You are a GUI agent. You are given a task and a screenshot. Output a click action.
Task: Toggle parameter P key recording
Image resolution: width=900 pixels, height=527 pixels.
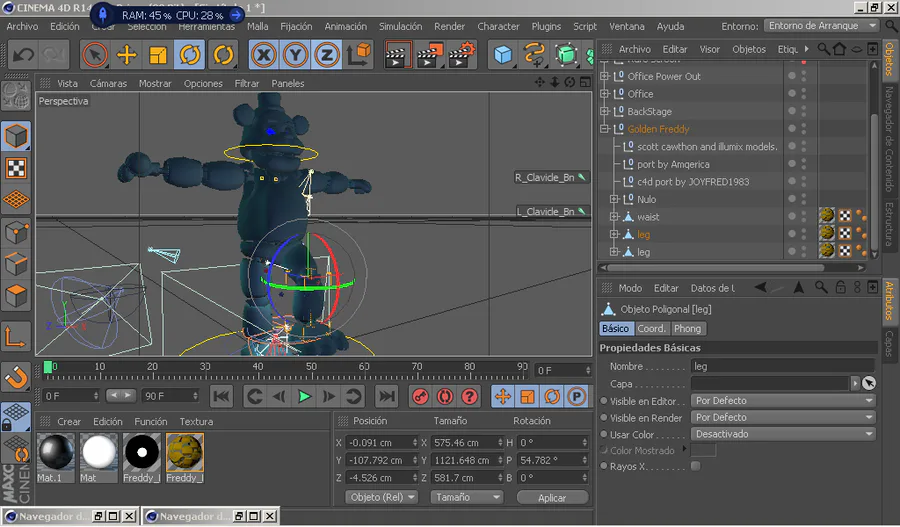click(576, 396)
